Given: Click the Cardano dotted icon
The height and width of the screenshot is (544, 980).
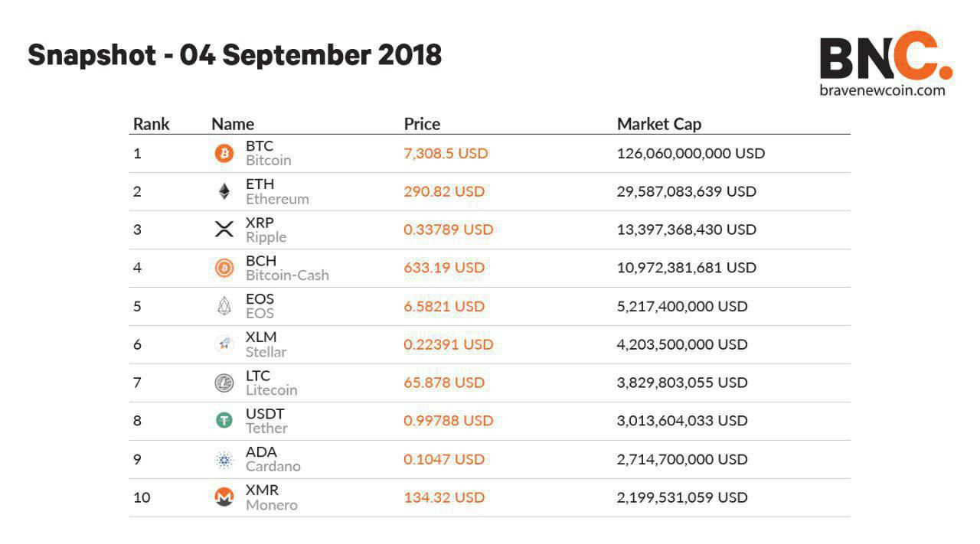Looking at the screenshot, I should click(224, 459).
